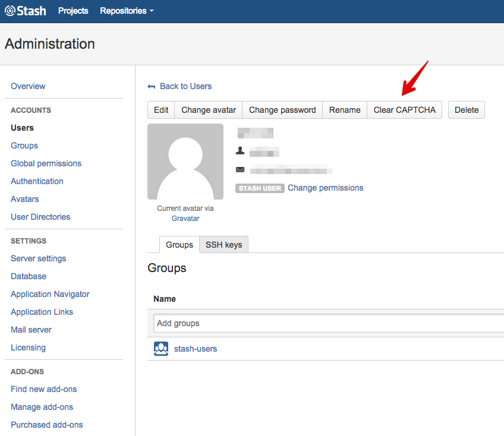504x436 pixels.
Task: Click the Clear CAPTCHA button
Action: [404, 110]
